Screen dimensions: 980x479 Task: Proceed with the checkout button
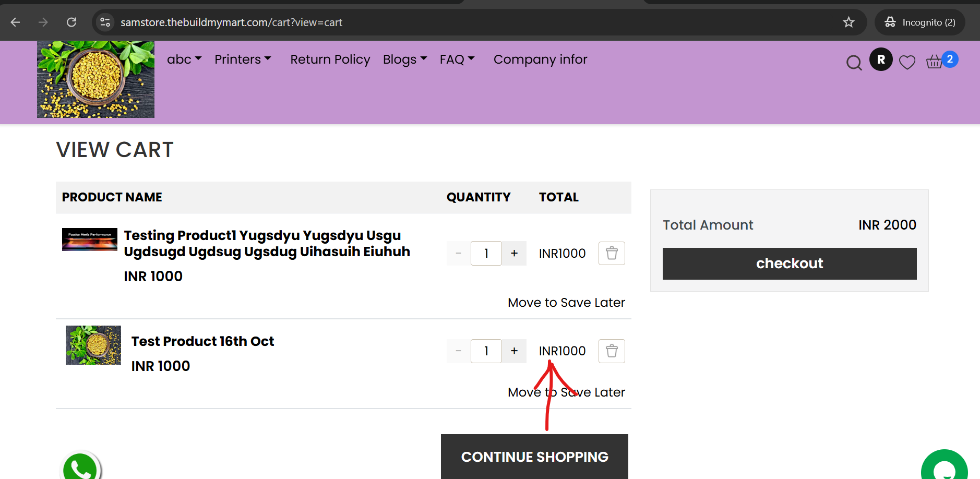pyautogui.click(x=790, y=264)
